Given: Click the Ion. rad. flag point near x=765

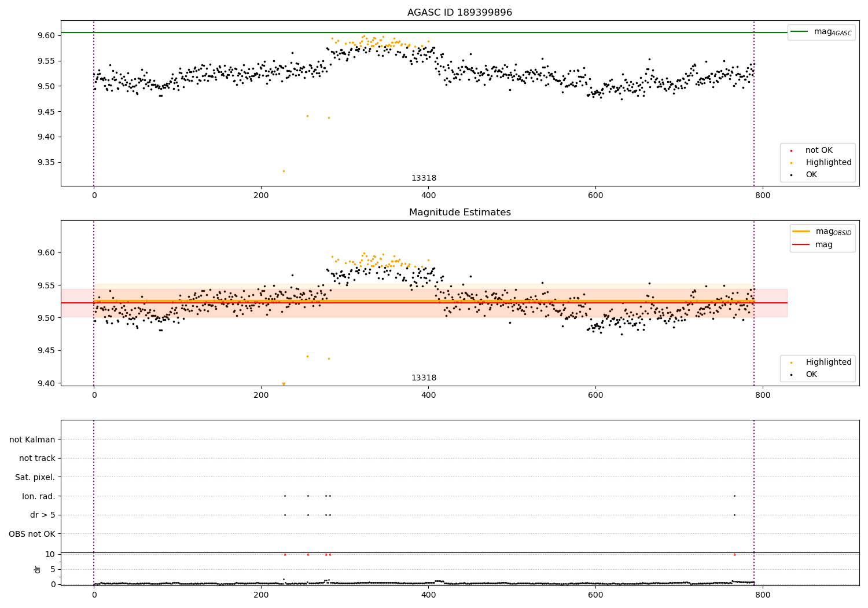Looking at the screenshot, I should click(x=734, y=496).
